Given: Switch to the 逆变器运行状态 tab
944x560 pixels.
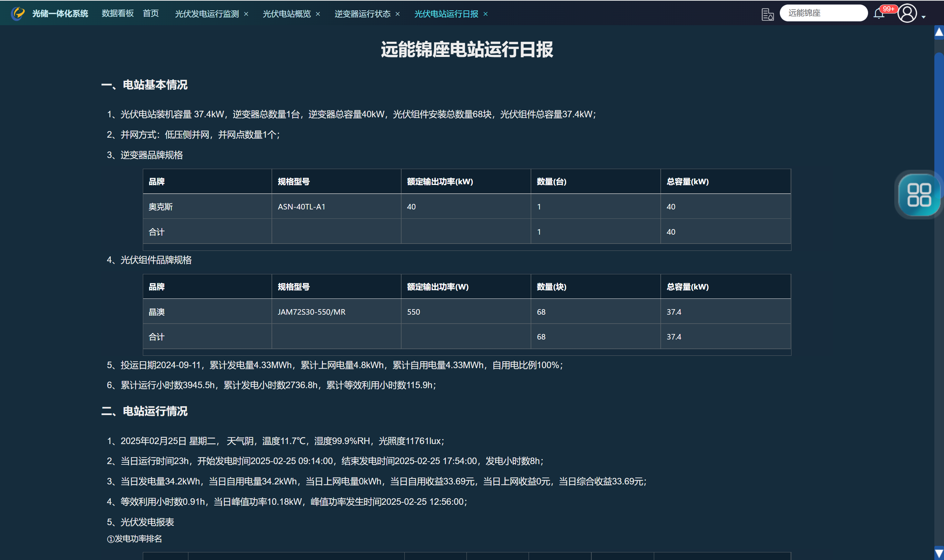Looking at the screenshot, I should click(362, 14).
